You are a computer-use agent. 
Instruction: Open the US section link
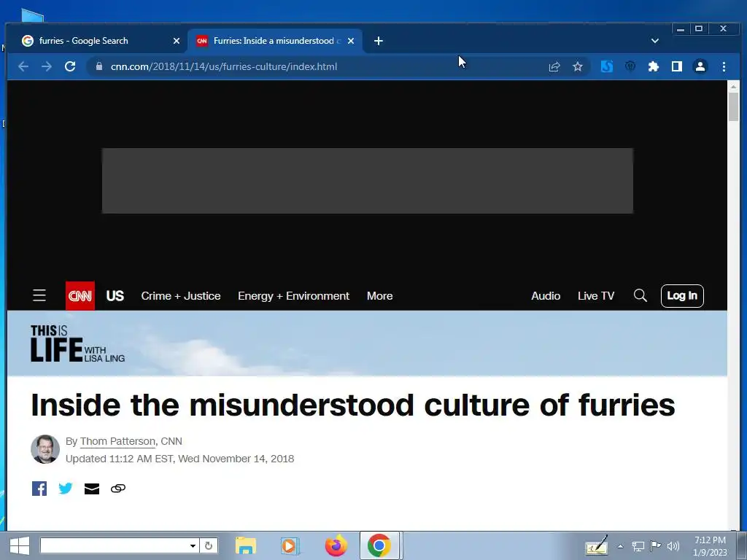pyautogui.click(x=115, y=296)
